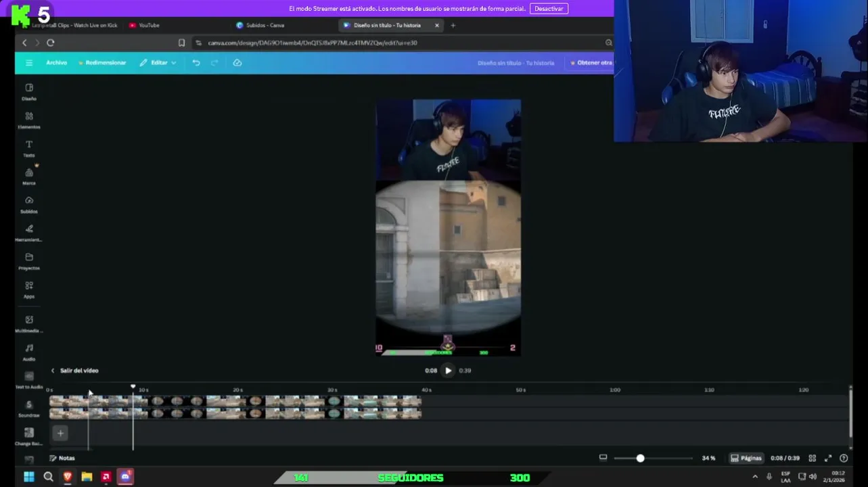
Task: Click the design title Diseño sin título
Action: point(516,63)
